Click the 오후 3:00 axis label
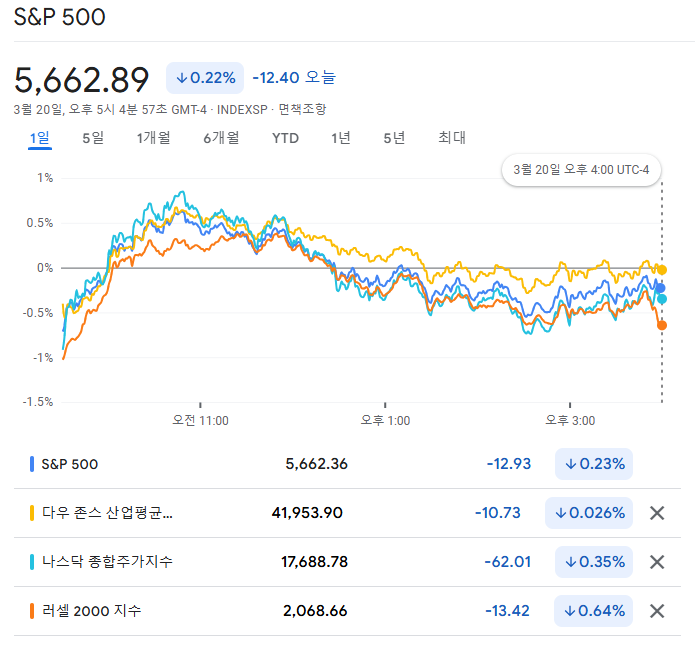The image size is (695, 648). coord(570,420)
